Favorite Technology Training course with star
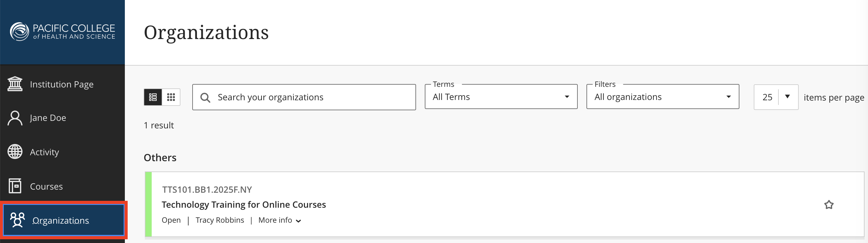 [x=829, y=205]
